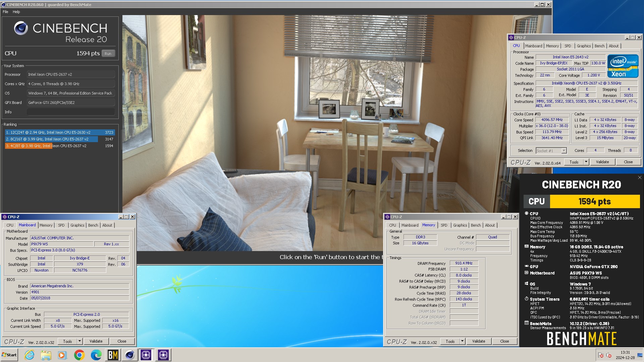Expand Tools dropdown arrow in CPU tab window

pyautogui.click(x=586, y=162)
